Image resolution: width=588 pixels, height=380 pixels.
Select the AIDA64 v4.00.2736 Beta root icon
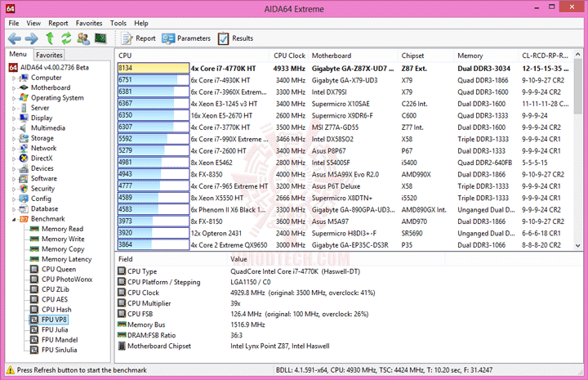point(13,68)
